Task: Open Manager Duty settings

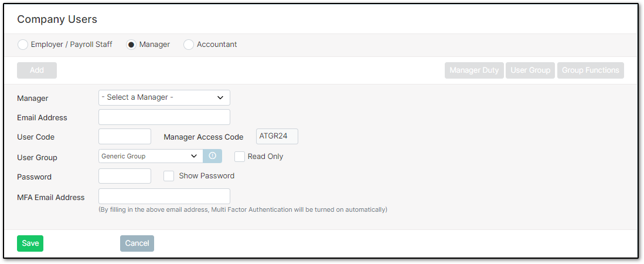Action: (474, 70)
